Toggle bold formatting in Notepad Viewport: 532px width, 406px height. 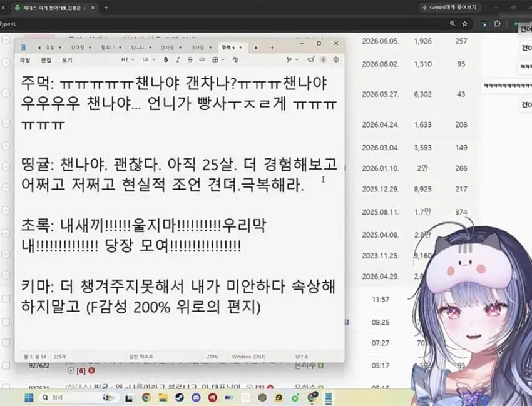pos(166,59)
